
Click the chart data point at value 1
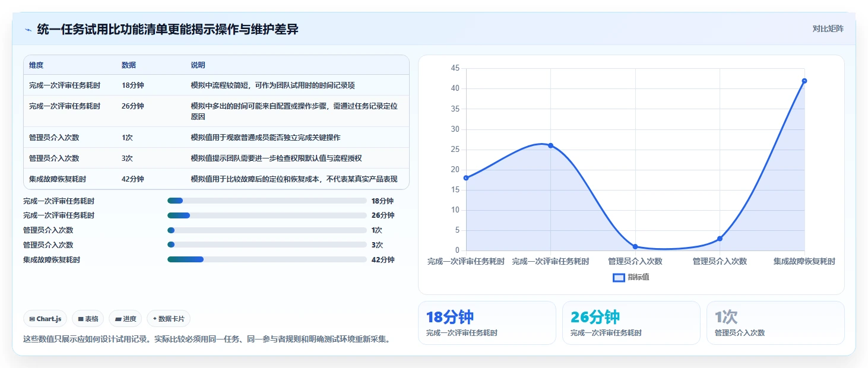635,246
